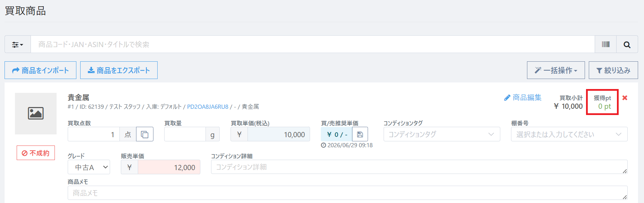Open the search filter settings icon

pyautogui.click(x=18, y=44)
